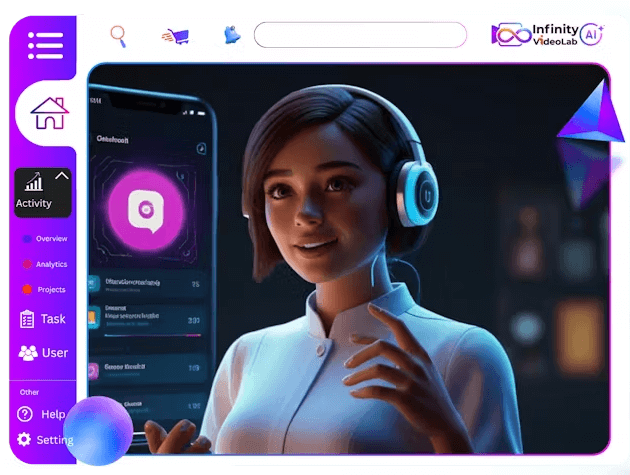Click the Infinity VideoLab logo
The width and height of the screenshot is (630, 475).
pos(534,35)
